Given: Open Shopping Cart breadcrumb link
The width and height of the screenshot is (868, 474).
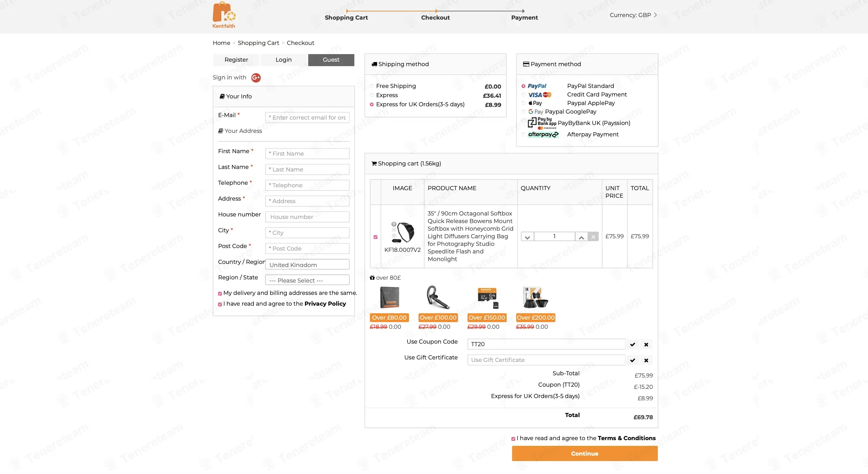Looking at the screenshot, I should point(259,43).
